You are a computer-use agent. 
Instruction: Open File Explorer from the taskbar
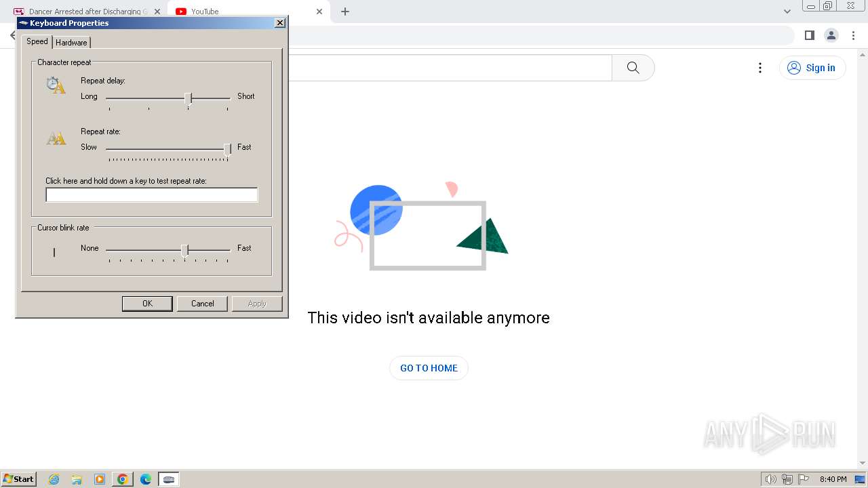pyautogui.click(x=77, y=479)
